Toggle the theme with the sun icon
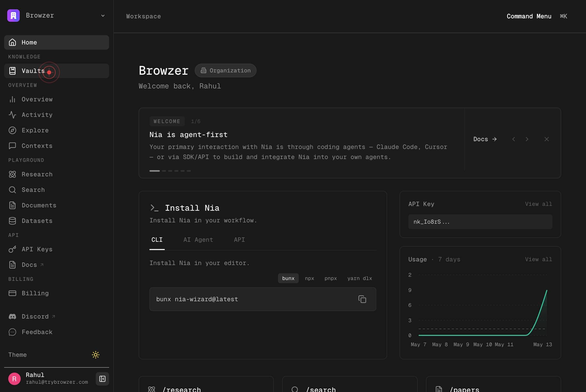Screen dimensions: 586x392 (x=96, y=355)
